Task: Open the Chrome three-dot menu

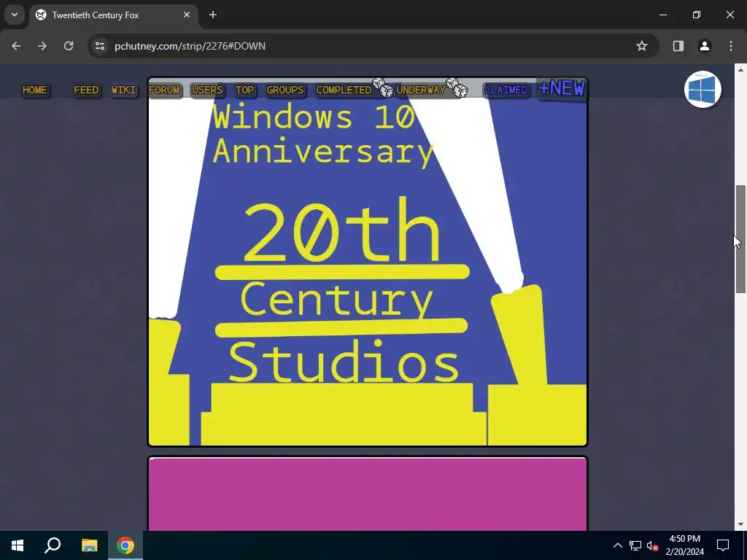Action: (731, 46)
